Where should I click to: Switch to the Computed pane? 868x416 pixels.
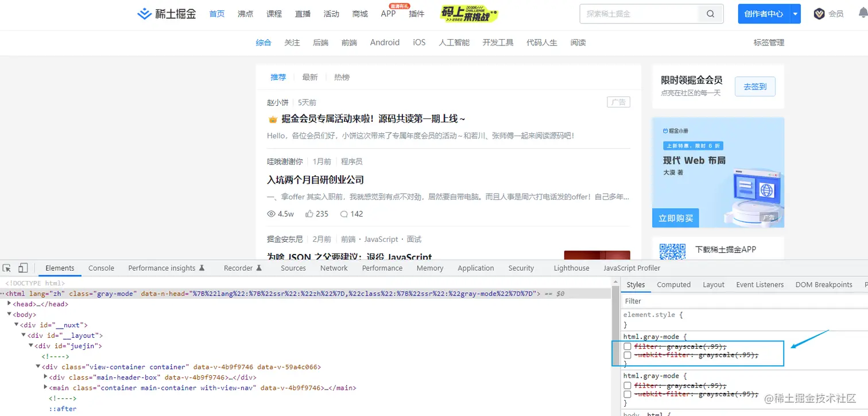[x=674, y=285]
